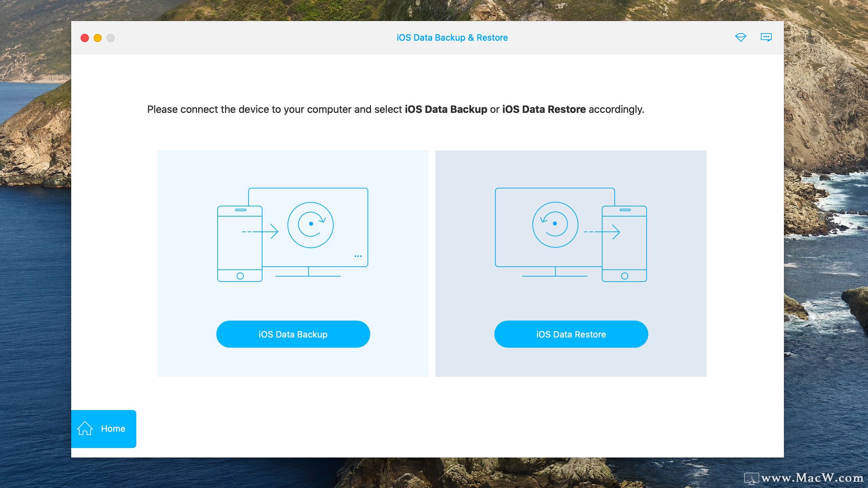The width and height of the screenshot is (868, 488).
Task: Click the iOS Data Backup & Restore title
Action: click(452, 38)
